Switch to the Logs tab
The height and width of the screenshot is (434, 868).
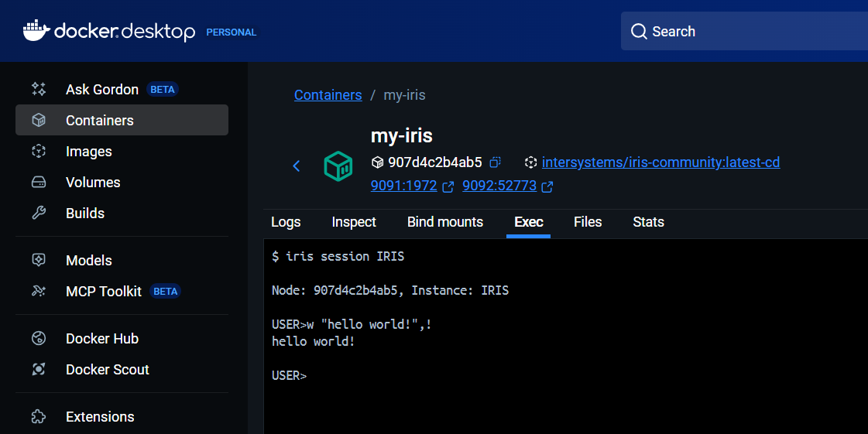click(x=286, y=222)
